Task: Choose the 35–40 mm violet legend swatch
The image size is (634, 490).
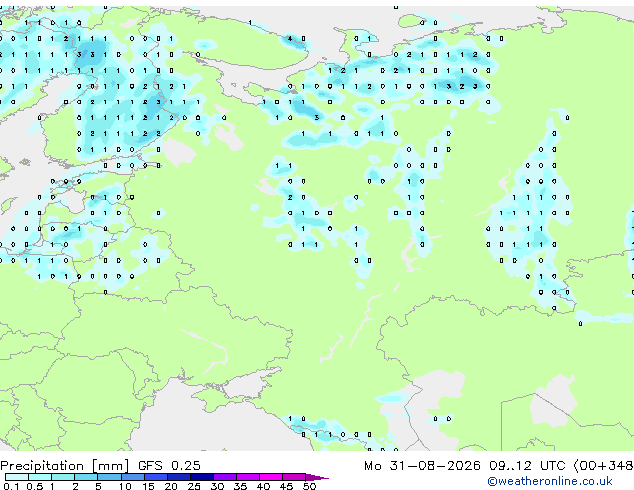Action: click(248, 477)
